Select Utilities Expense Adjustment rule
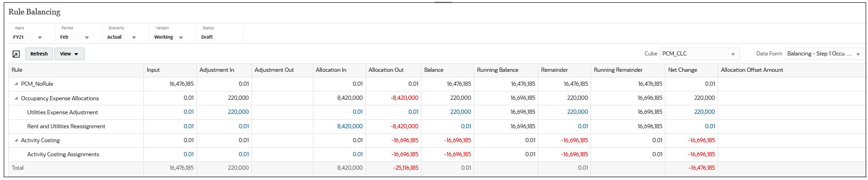This screenshot has height=180, width=868. [62, 112]
